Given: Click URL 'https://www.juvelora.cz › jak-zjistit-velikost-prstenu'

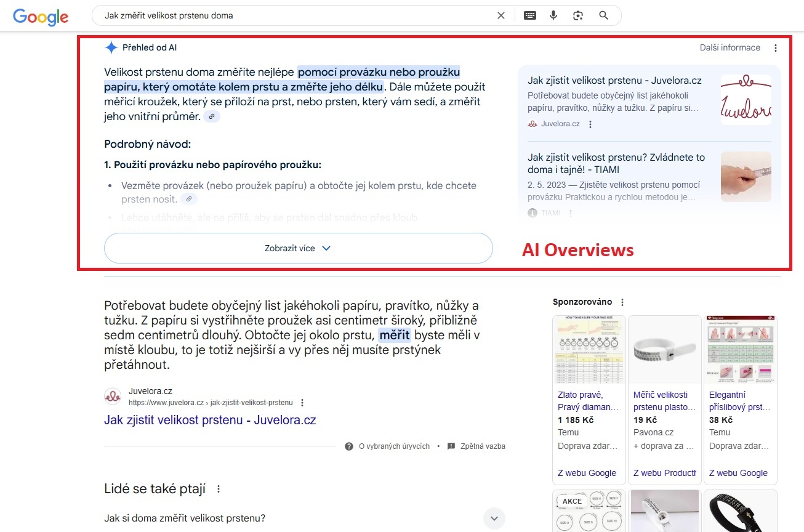Looking at the screenshot, I should pyautogui.click(x=211, y=403).
